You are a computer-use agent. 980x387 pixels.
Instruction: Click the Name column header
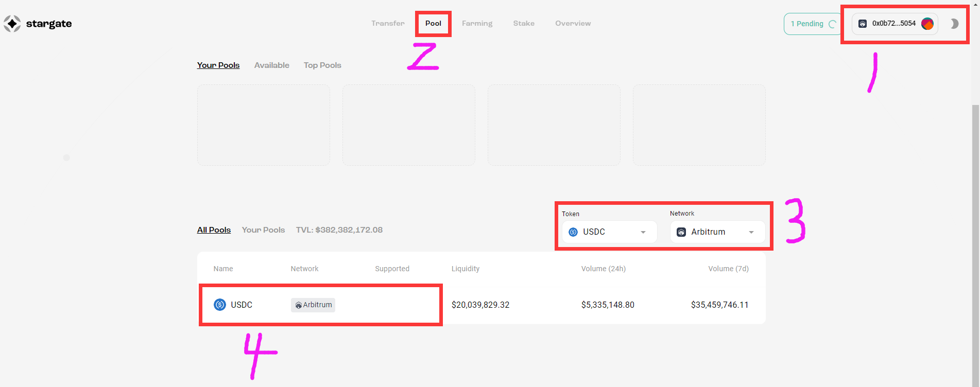click(223, 269)
